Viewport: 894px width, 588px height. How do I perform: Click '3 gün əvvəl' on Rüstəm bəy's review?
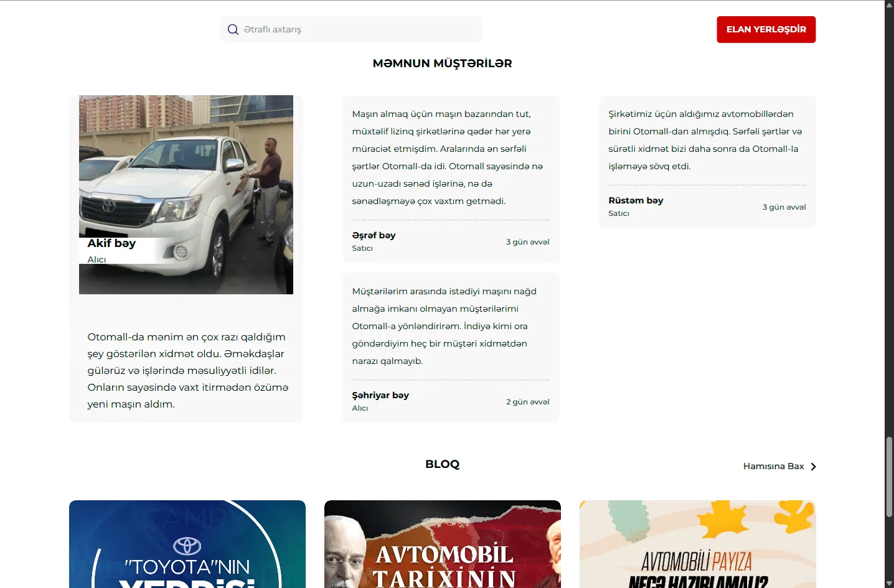[784, 207]
